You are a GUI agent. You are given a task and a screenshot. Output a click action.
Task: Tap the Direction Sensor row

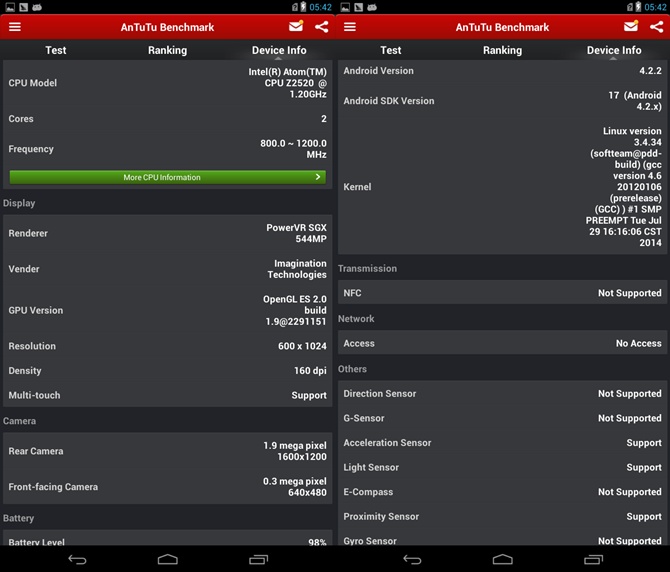click(502, 393)
